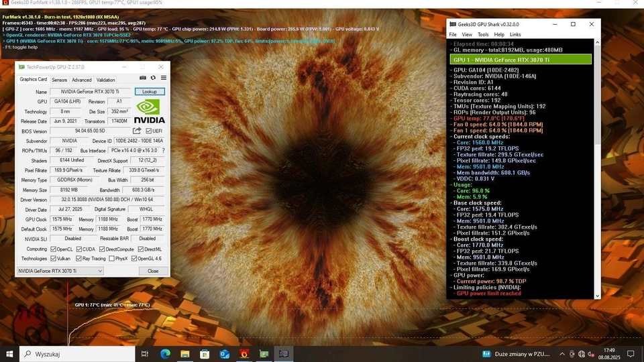The image size is (644, 362).
Task: Open the Help menu in GPU Shark
Action: click(499, 34)
